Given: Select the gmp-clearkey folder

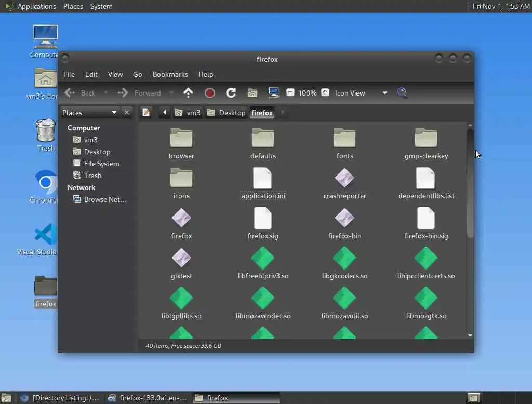Looking at the screenshot, I should click(426, 143).
